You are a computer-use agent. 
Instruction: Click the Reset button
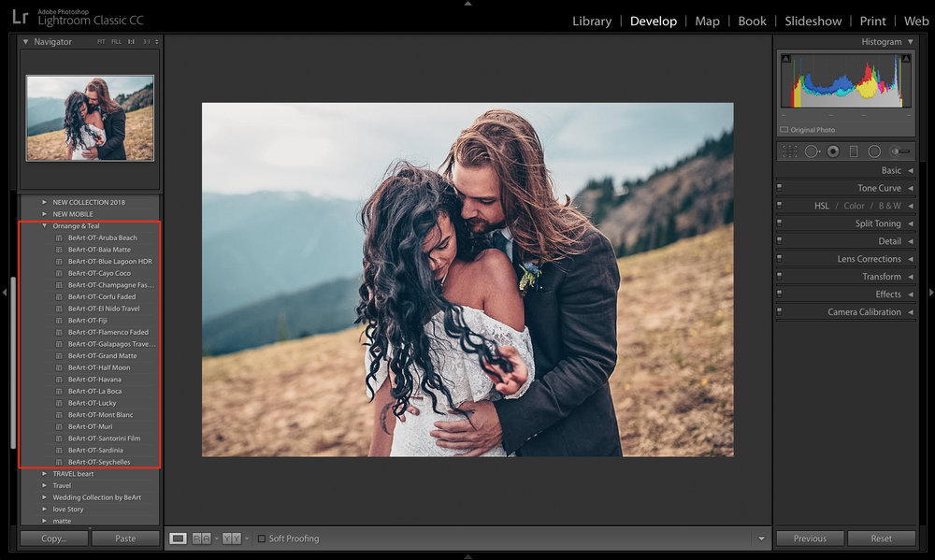(x=882, y=538)
